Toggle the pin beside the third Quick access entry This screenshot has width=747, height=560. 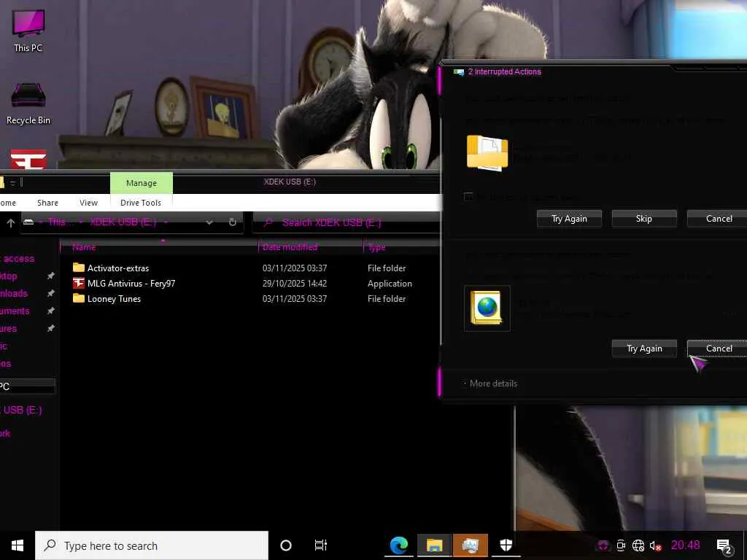50,311
